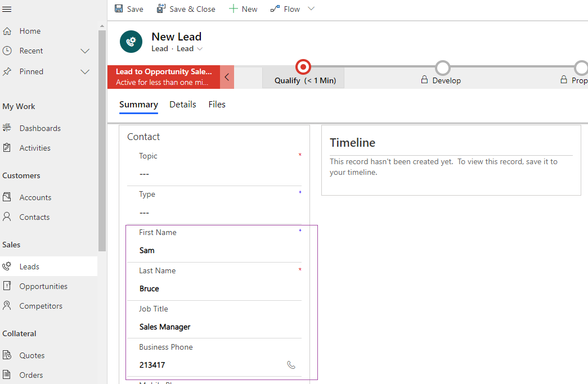Switch to the Files tab
Screen dimensions: 588x384
coord(217,105)
